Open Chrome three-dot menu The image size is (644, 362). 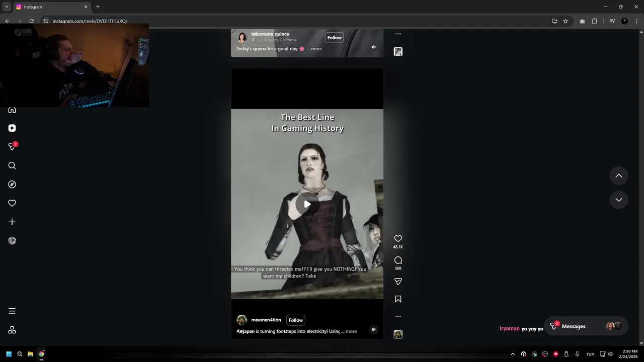tap(636, 21)
